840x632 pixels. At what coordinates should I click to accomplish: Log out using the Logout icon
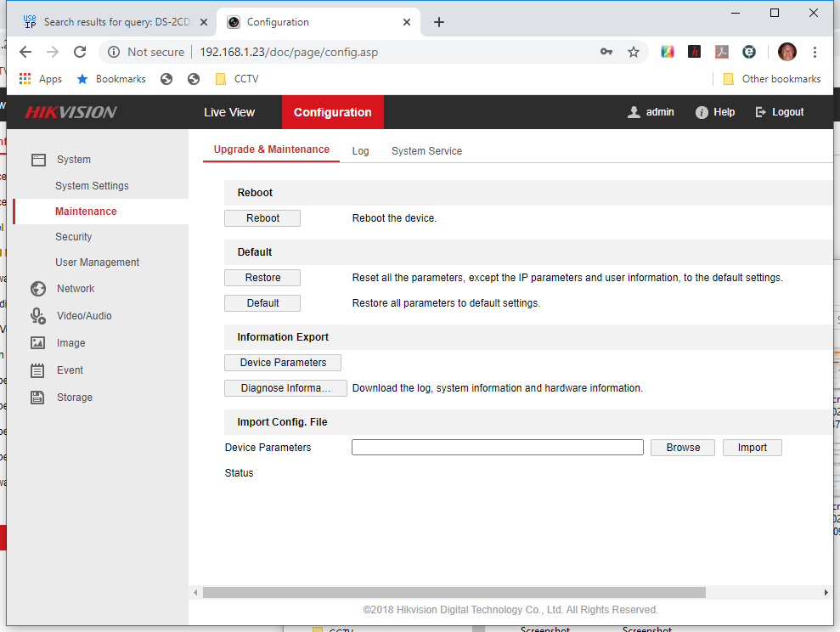tap(761, 112)
